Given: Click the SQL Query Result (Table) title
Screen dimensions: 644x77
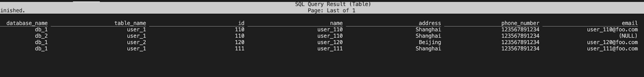Looking at the screenshot, I should click(333, 4).
